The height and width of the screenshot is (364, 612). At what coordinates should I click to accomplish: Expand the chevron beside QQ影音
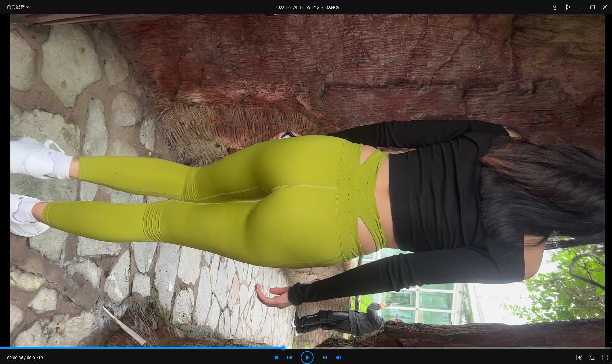[x=28, y=7]
